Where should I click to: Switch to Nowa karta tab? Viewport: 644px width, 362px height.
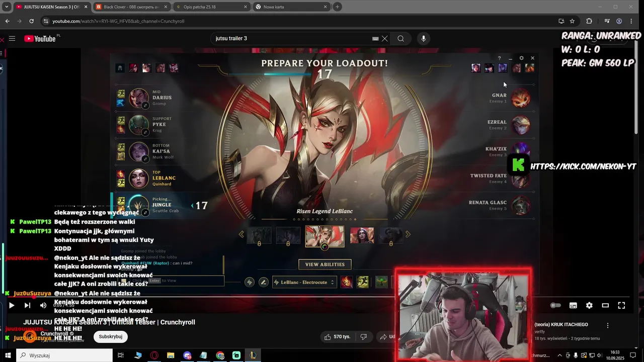pos(291,7)
